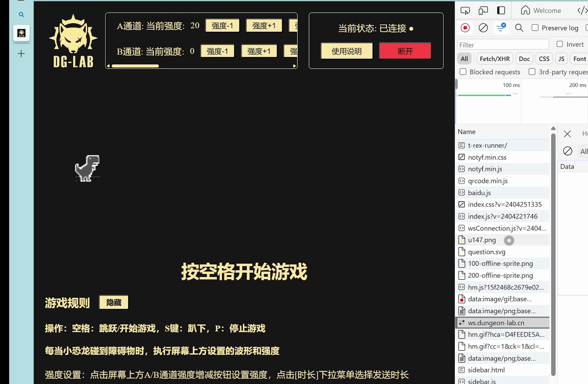Viewport: 588px width, 384px height.
Task: Filter by Fetch/XHR requests
Action: click(494, 59)
